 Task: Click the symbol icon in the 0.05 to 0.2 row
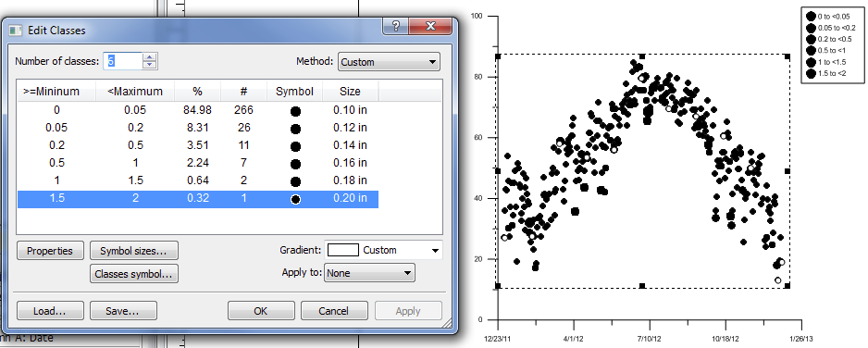pos(295,129)
